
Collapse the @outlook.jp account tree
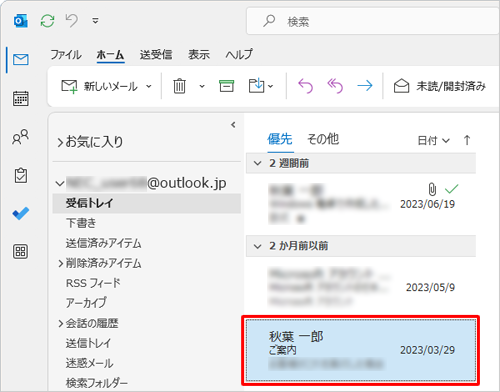click(x=60, y=183)
